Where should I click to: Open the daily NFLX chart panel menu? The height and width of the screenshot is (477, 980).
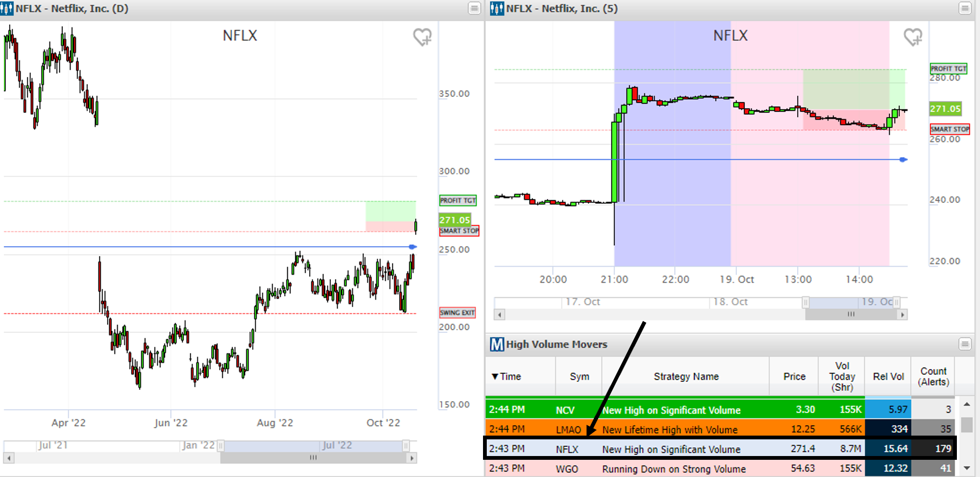tap(474, 8)
